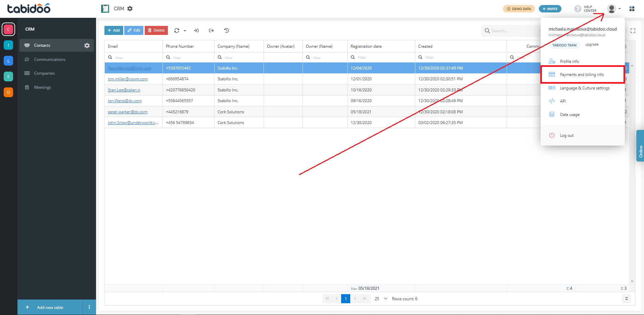Open the Communications table
Screen dimensions: 644x315
[50, 60]
